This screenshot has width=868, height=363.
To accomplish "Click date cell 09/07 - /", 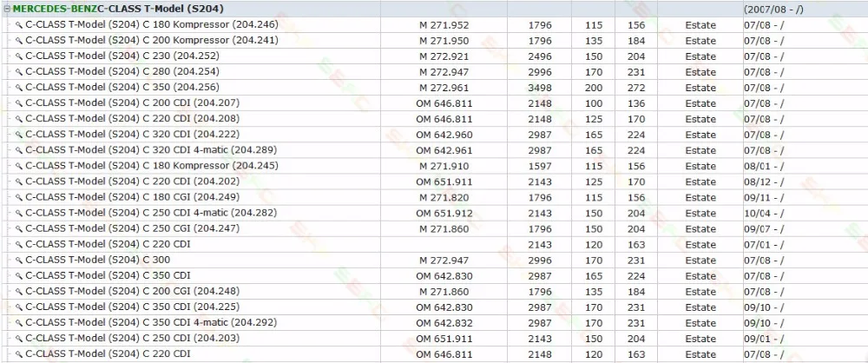I will [x=764, y=229].
